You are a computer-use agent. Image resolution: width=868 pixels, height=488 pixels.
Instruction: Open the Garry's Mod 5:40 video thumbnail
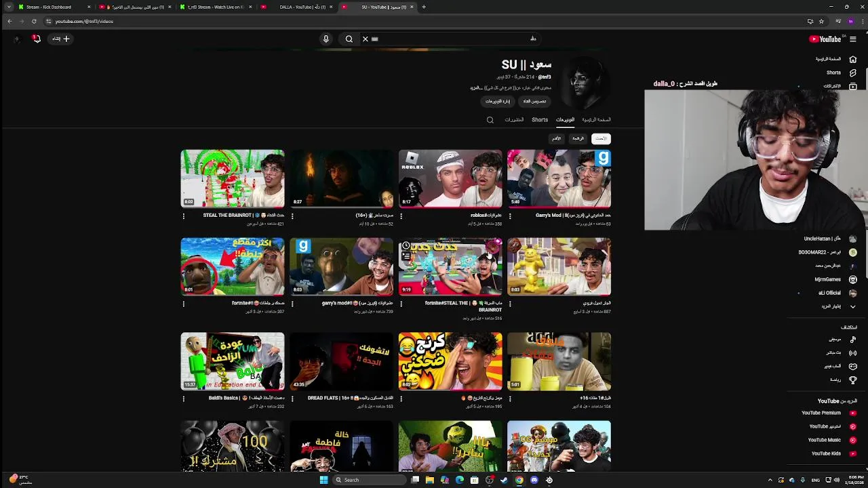click(559, 178)
